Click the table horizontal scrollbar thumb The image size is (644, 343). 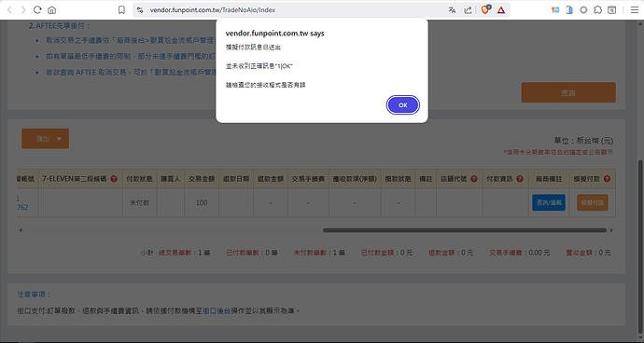(x=465, y=230)
